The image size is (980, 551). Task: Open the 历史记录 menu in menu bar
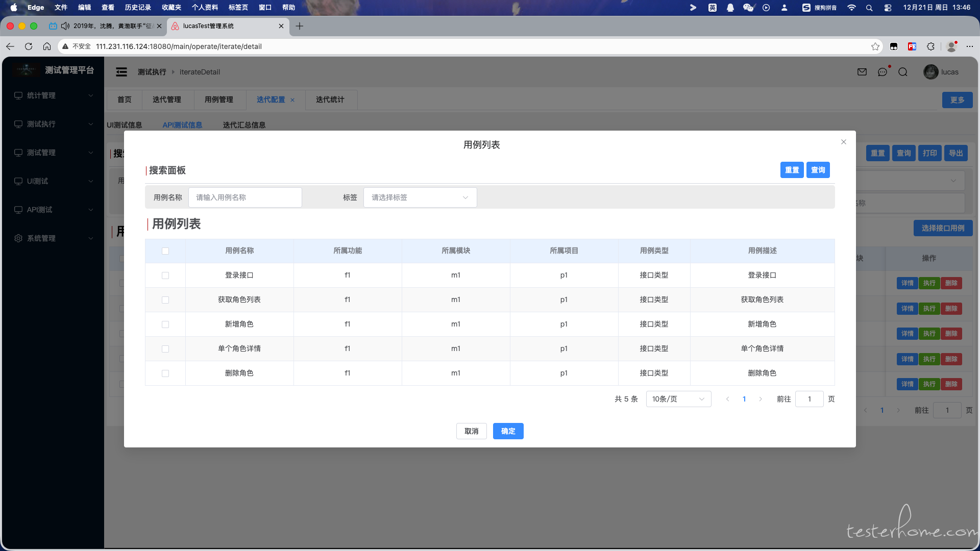[138, 8]
